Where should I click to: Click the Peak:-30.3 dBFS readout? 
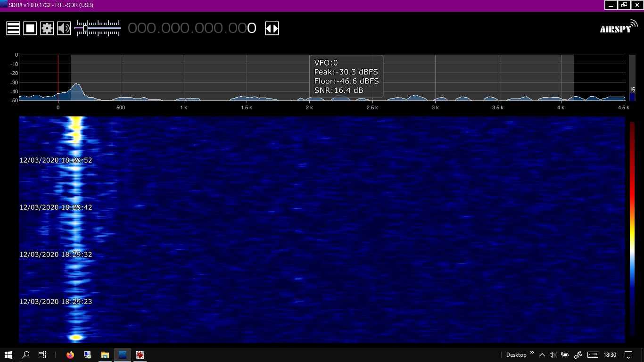click(x=346, y=72)
